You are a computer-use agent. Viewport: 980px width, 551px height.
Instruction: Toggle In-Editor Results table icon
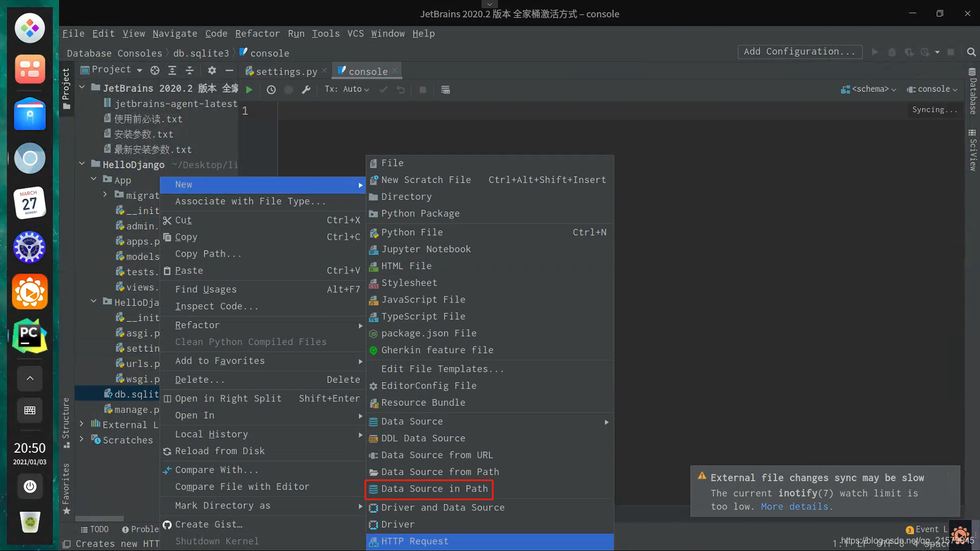tap(445, 90)
